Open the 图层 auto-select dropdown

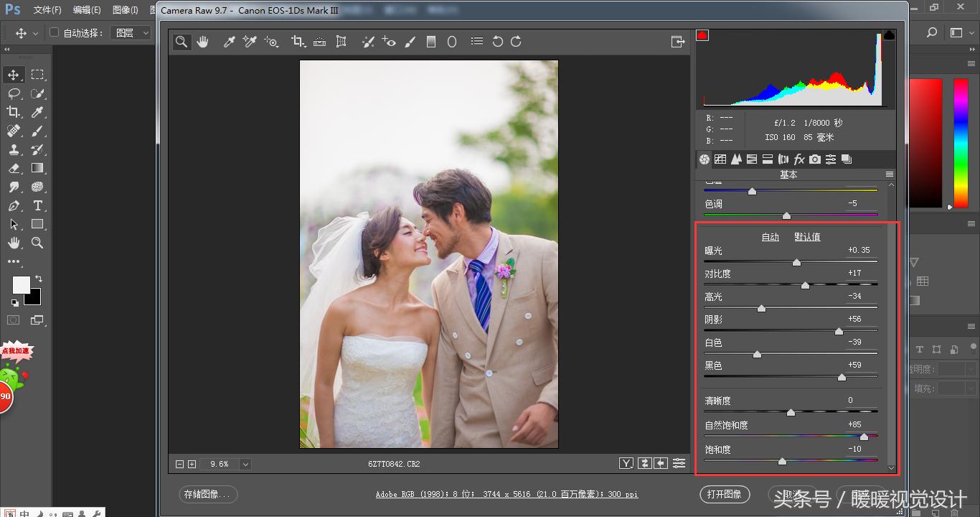133,33
